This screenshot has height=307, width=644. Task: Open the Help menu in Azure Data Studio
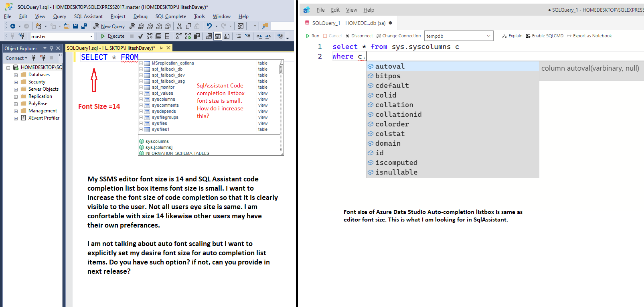point(369,10)
